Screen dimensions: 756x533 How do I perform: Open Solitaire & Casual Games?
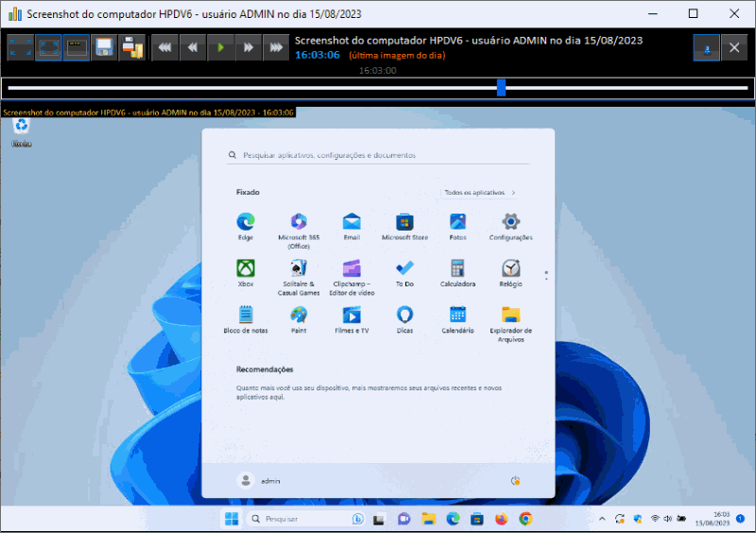tap(299, 277)
